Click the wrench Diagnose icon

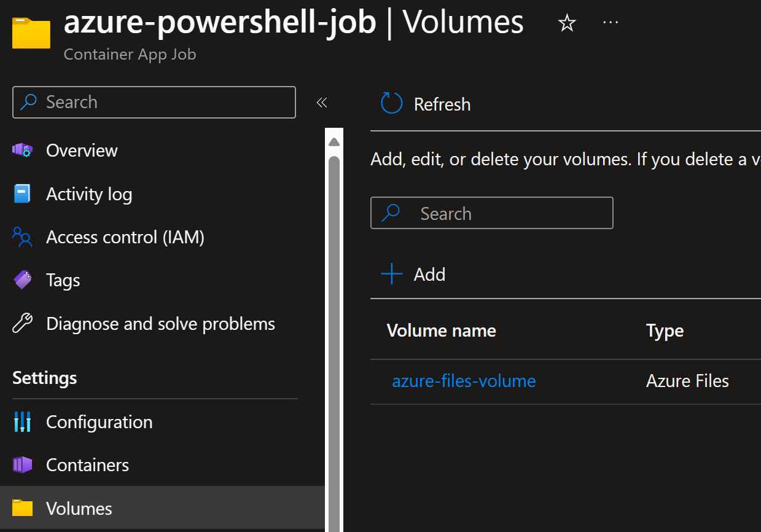click(x=23, y=323)
